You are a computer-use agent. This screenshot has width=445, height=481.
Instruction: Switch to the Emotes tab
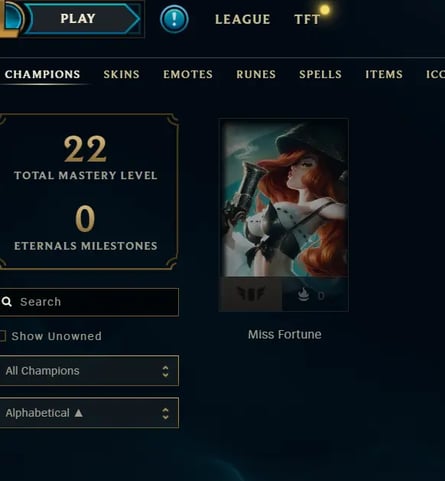tap(188, 74)
